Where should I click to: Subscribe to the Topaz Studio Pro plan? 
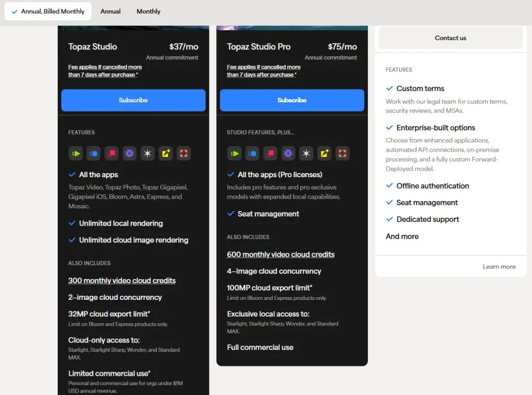292,100
